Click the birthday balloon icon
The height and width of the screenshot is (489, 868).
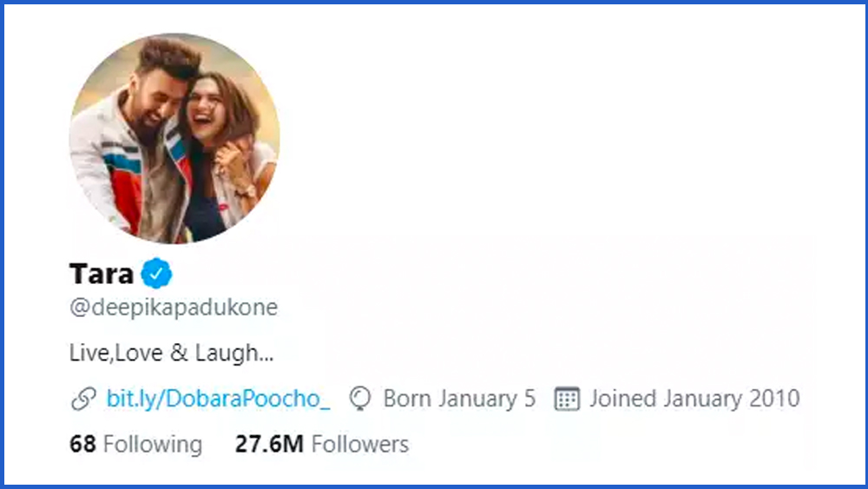pyautogui.click(x=359, y=399)
